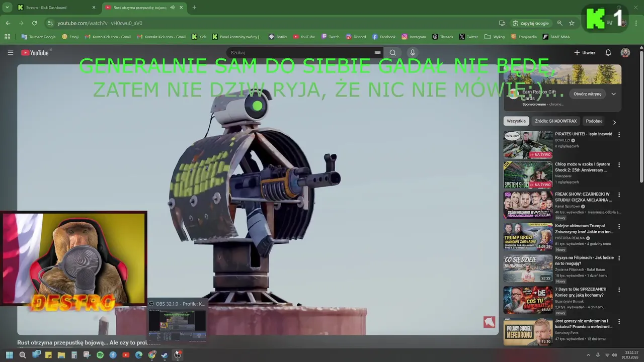Open the apps grid in bookmarks bar
Screen dimensions: 644x362
click(7, 37)
